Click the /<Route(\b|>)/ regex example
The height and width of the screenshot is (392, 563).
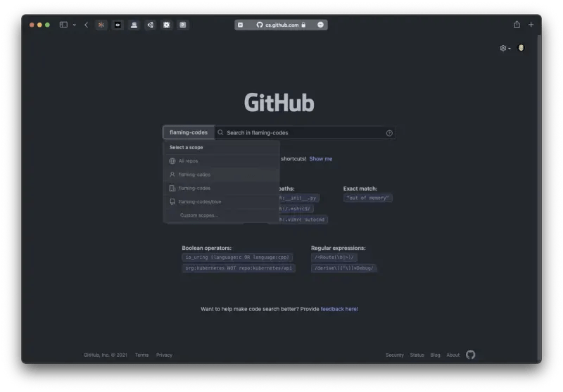click(334, 257)
